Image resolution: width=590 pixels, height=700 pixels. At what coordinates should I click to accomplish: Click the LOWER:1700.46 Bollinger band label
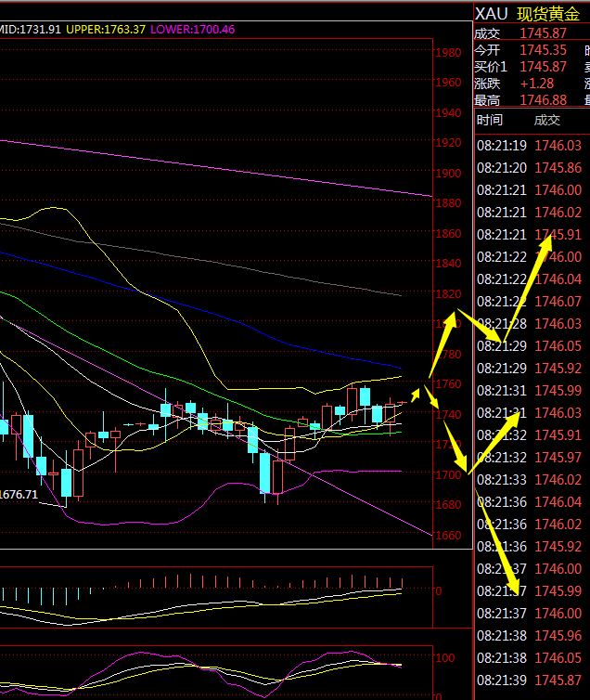tap(193, 30)
